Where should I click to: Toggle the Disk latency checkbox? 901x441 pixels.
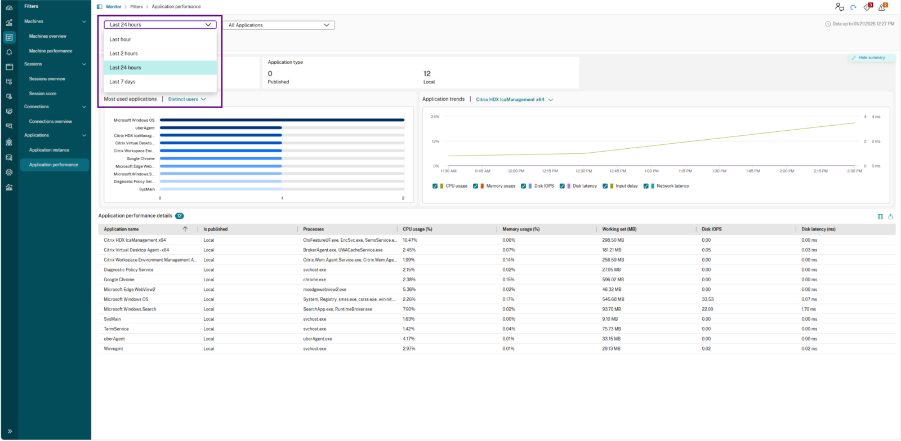pyautogui.click(x=563, y=186)
